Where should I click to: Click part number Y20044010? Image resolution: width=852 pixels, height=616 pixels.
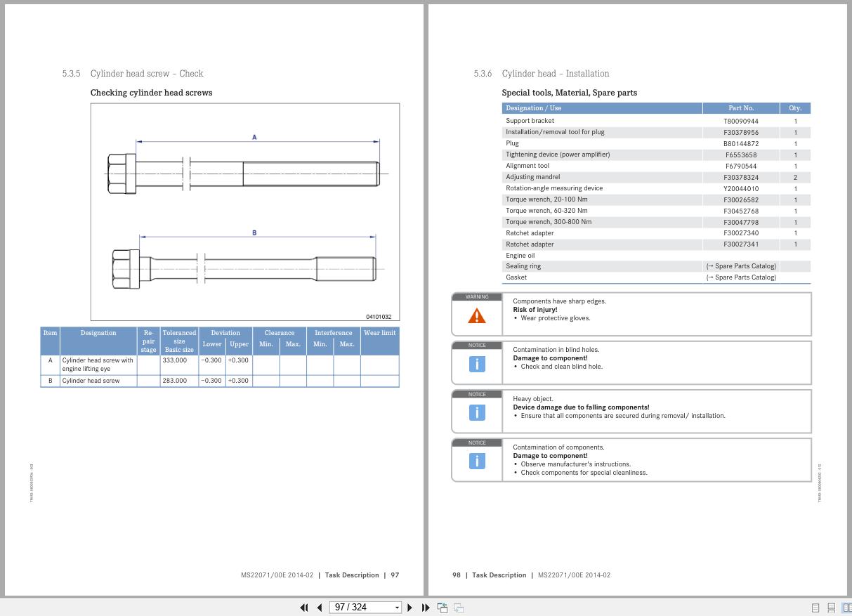741,188
